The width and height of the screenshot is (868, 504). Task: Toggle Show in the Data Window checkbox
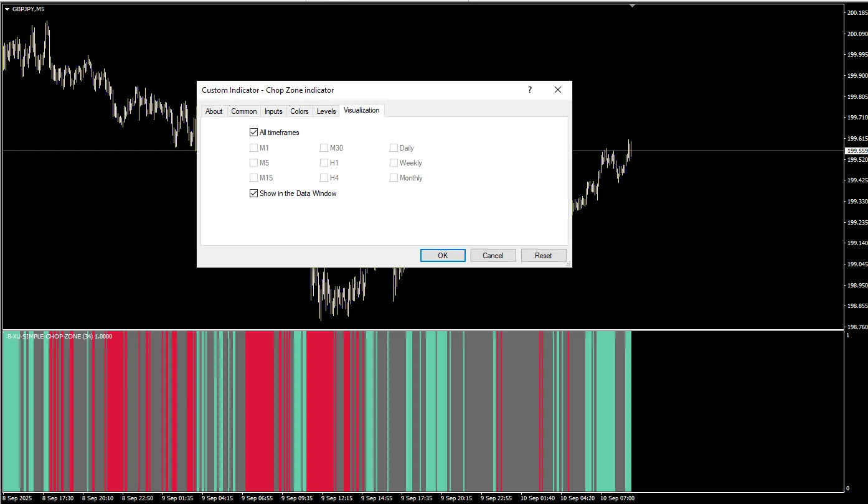253,194
